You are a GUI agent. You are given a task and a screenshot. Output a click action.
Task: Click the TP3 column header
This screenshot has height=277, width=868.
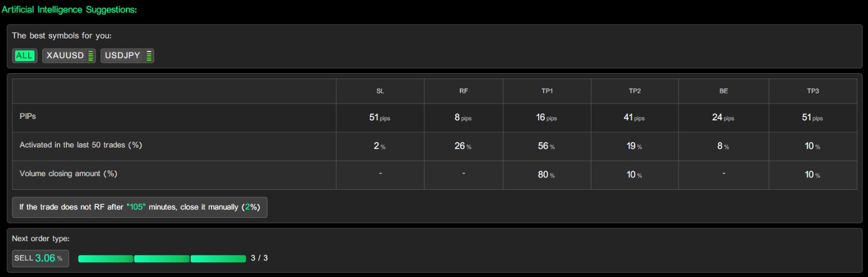pos(813,91)
